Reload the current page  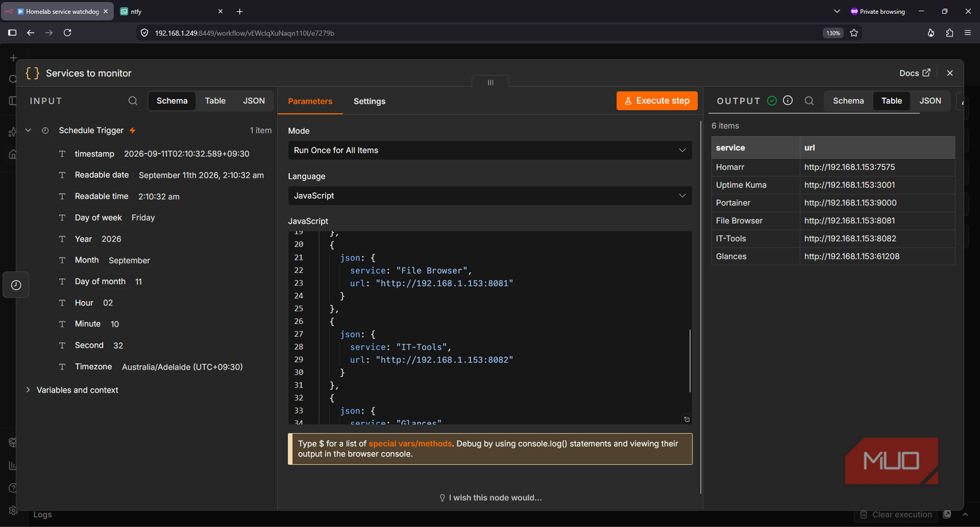67,33
